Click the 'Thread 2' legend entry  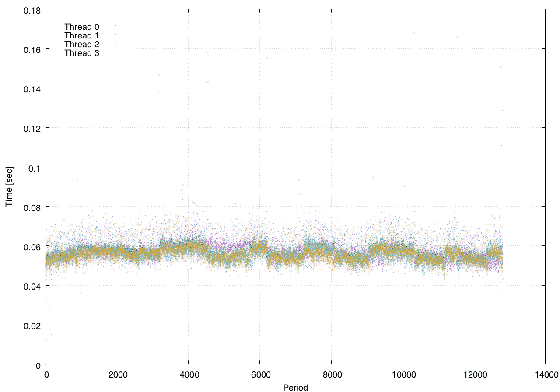[x=82, y=44]
